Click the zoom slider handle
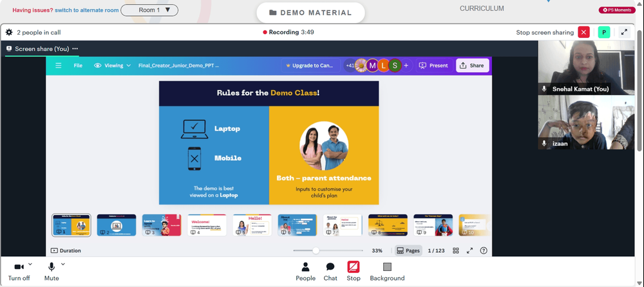 click(316, 250)
